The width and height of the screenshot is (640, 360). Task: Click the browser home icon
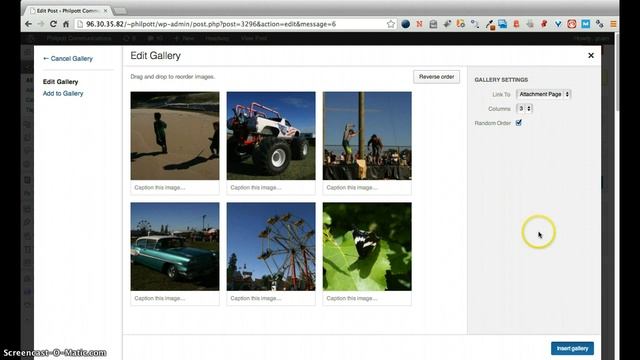click(x=66, y=24)
